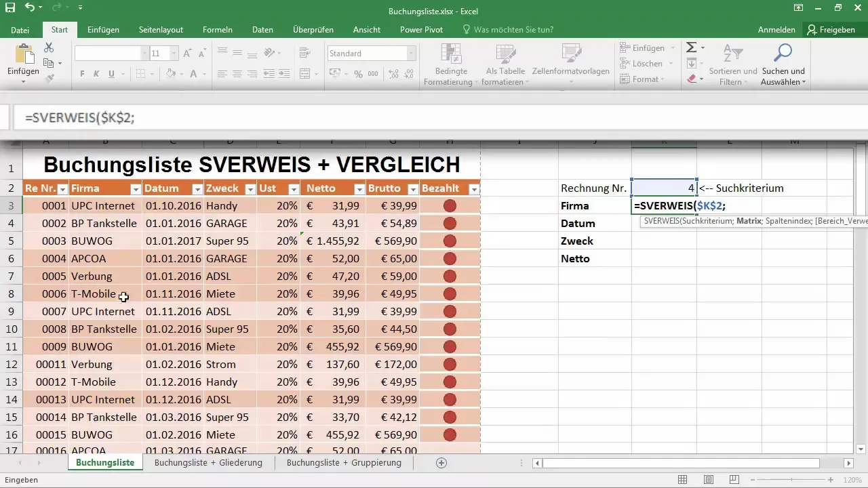Align cell text left

(x=223, y=74)
